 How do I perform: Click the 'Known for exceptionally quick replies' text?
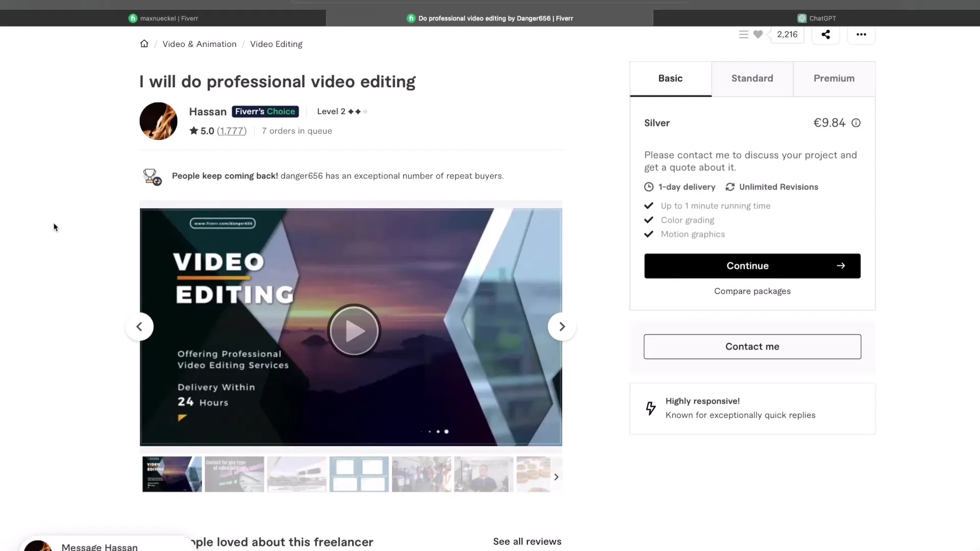[x=740, y=415]
